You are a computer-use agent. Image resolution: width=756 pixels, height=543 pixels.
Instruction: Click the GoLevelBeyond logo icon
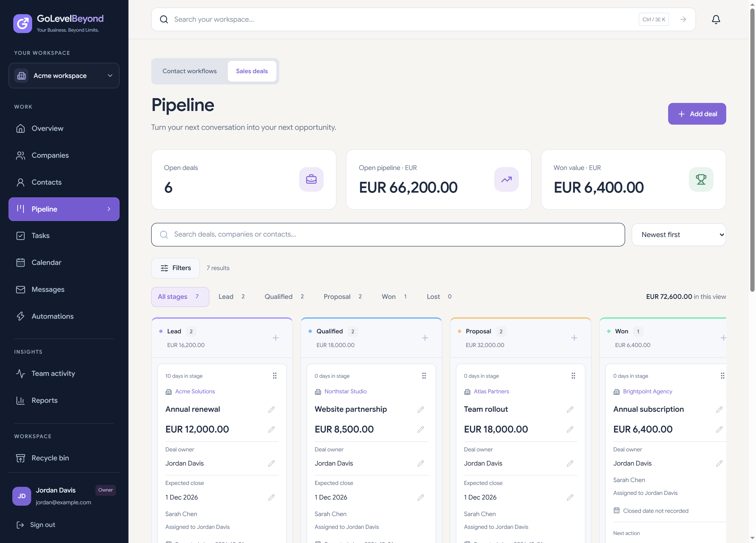[22, 23]
